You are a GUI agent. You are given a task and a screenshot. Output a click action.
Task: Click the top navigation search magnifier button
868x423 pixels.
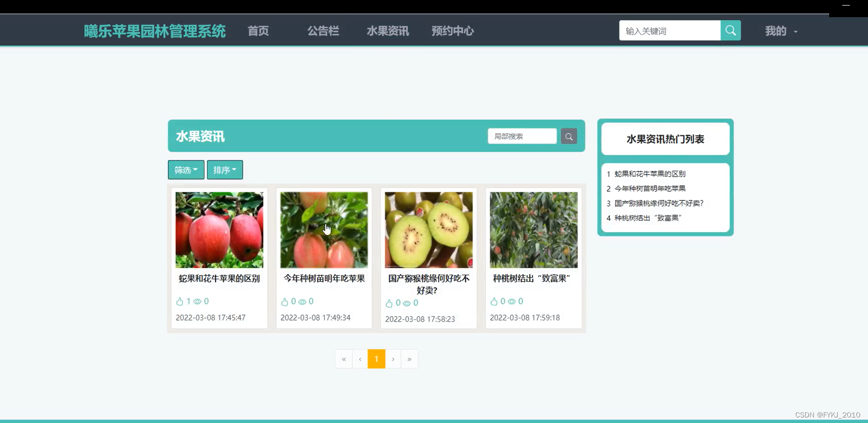point(730,30)
